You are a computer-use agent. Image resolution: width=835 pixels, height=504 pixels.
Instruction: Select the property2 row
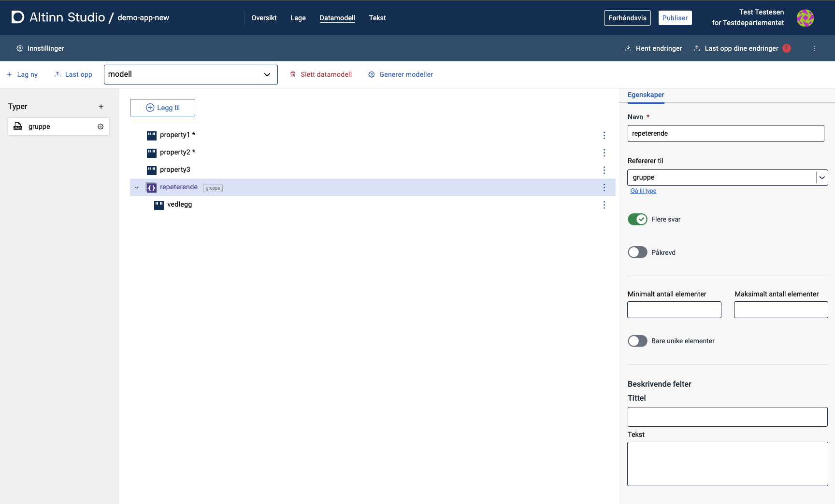click(373, 153)
